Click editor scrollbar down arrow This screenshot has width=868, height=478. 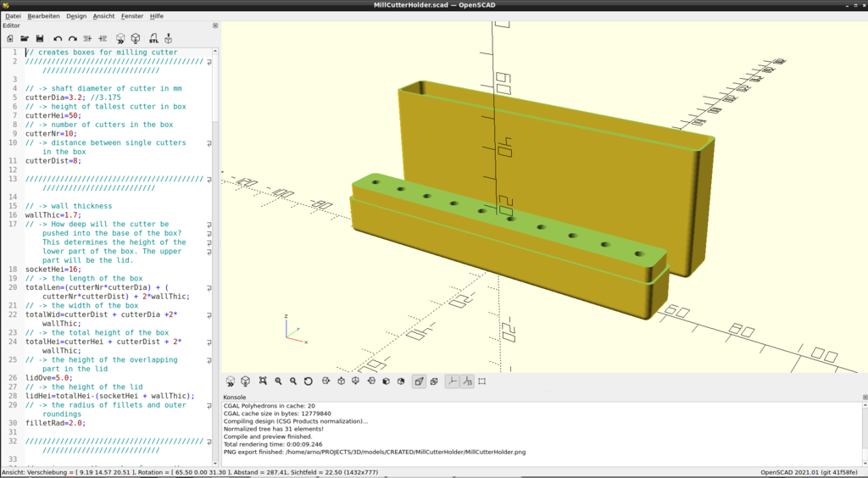pyautogui.click(x=215, y=464)
